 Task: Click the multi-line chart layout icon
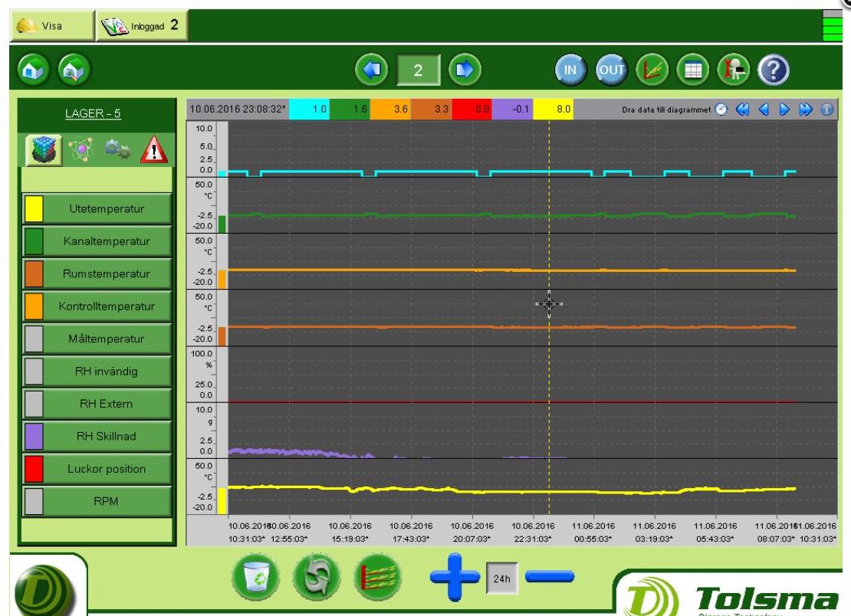pyautogui.click(x=378, y=577)
